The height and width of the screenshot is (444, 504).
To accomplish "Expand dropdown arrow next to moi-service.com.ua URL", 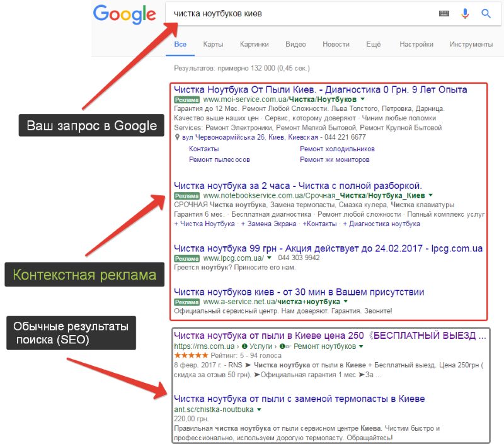I will click(x=363, y=99).
